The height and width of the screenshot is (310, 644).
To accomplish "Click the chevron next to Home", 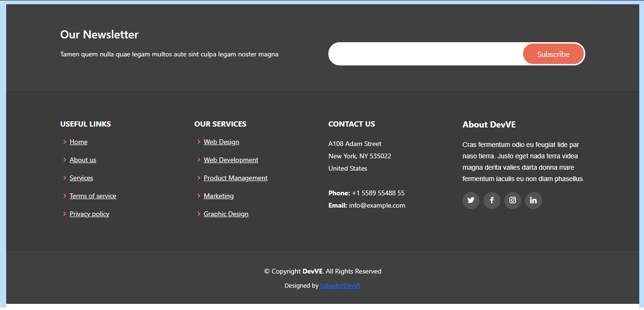I will 64,142.
